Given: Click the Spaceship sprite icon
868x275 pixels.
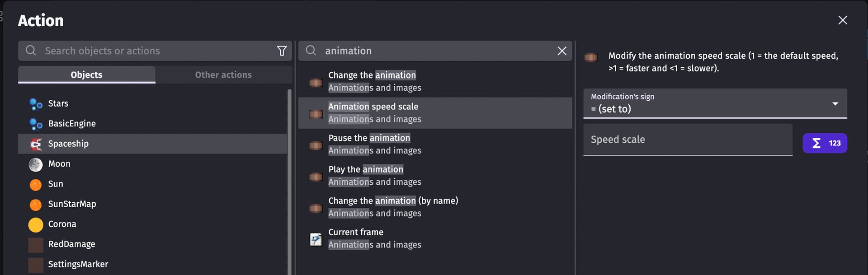Looking at the screenshot, I should point(36,144).
